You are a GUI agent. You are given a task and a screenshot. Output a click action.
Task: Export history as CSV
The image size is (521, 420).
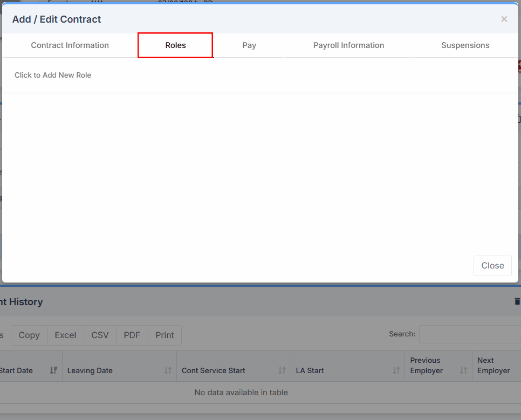pos(99,335)
